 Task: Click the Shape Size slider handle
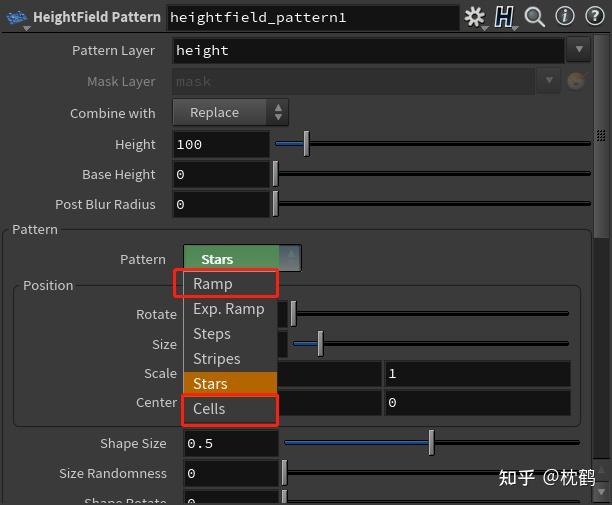(x=431, y=441)
